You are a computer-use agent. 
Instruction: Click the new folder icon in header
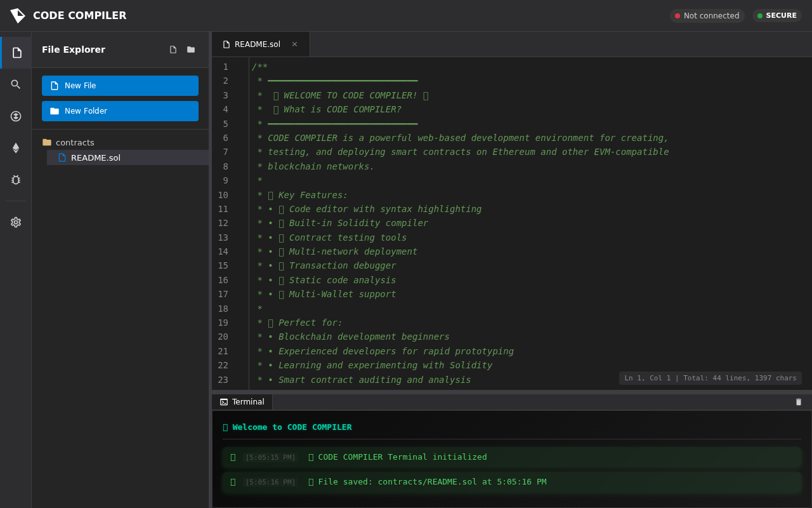click(x=191, y=50)
